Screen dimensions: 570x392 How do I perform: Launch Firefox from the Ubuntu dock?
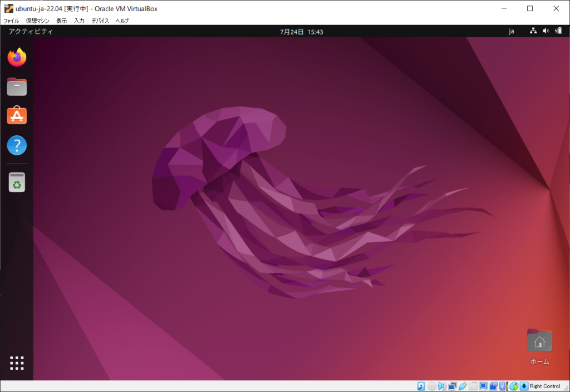click(17, 57)
